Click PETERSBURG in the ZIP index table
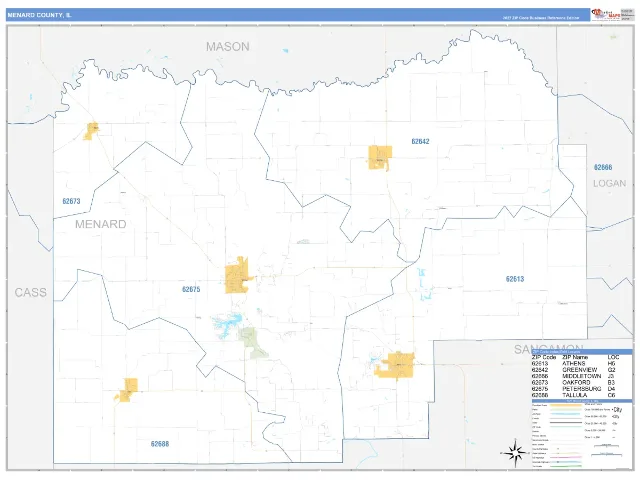The image size is (640, 480). click(x=582, y=389)
